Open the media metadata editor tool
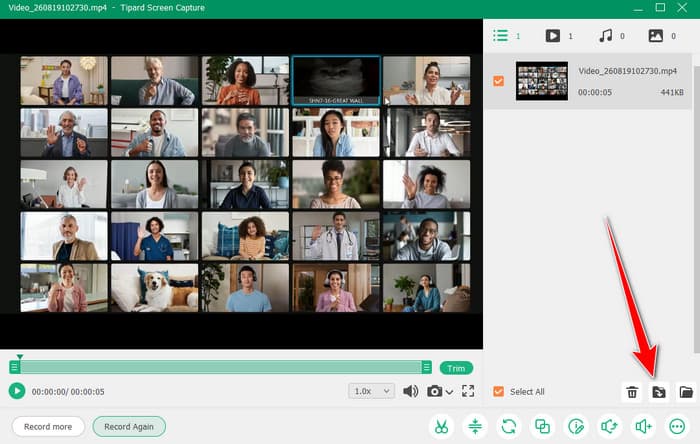The image size is (700, 444). pos(576,427)
